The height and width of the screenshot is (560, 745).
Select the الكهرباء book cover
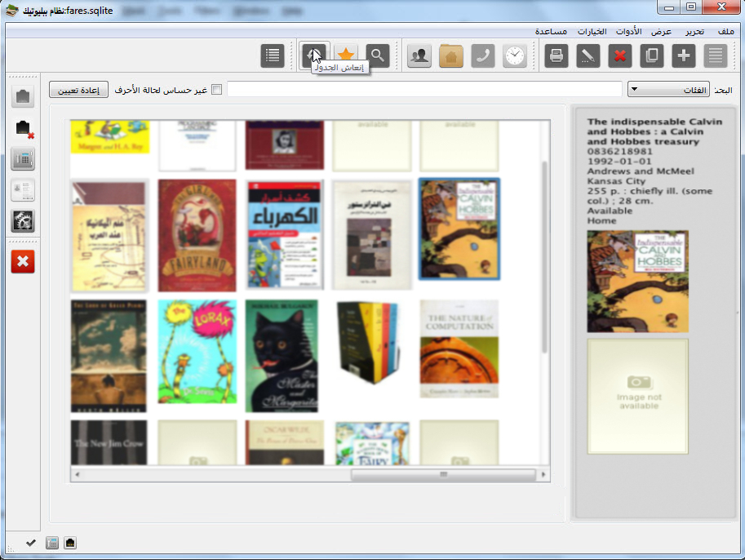285,235
